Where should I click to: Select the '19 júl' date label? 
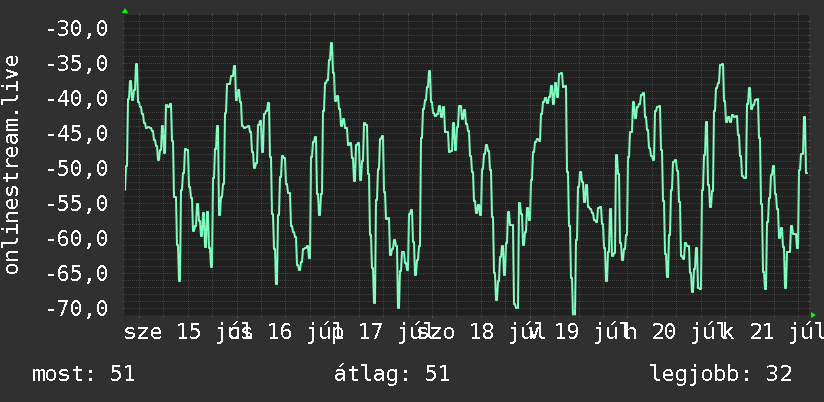click(586, 333)
